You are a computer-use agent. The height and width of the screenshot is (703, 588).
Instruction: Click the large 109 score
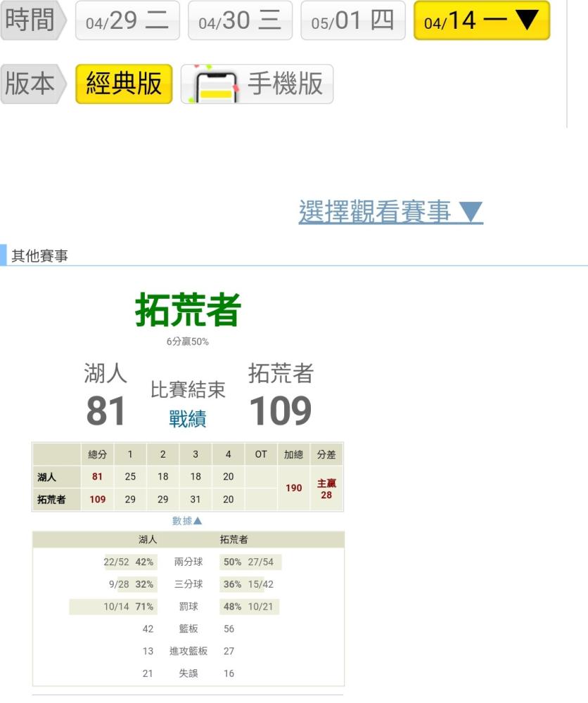(x=281, y=411)
